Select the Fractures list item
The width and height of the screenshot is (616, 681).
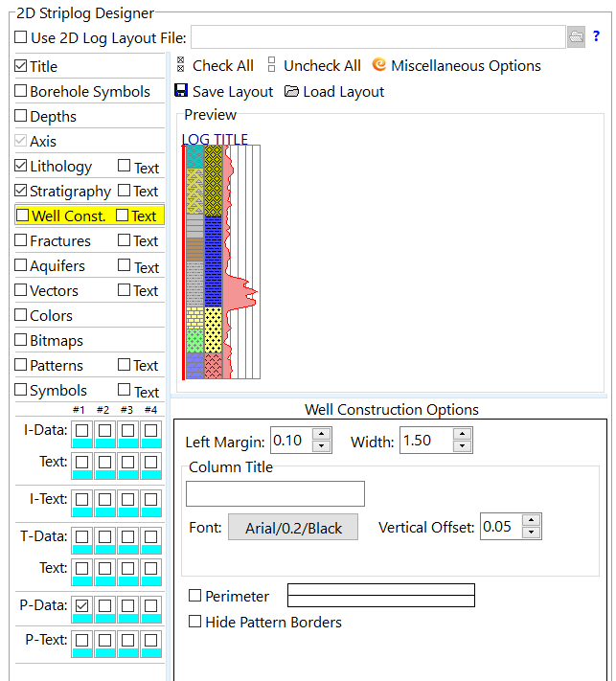tap(59, 241)
